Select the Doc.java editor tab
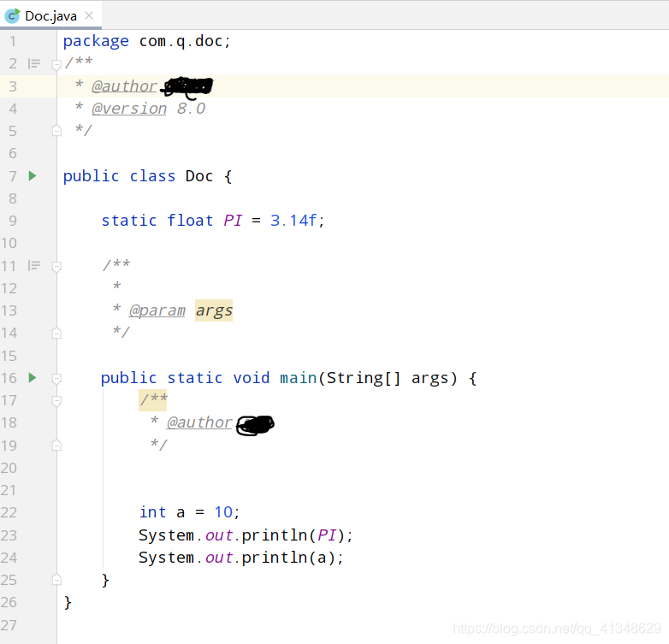Viewport: 669px width, 644px height. [50, 15]
